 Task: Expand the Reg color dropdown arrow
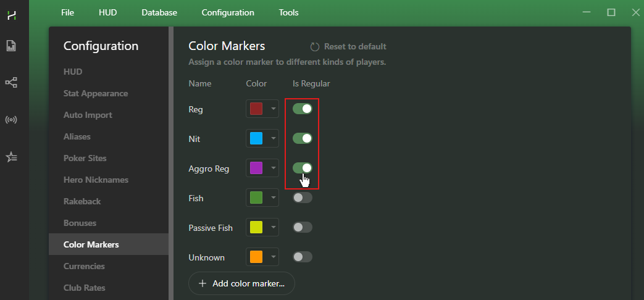[273, 109]
